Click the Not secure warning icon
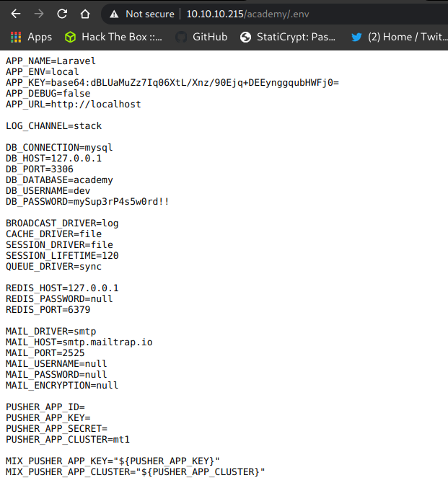This screenshot has height=483, width=448. tap(114, 14)
